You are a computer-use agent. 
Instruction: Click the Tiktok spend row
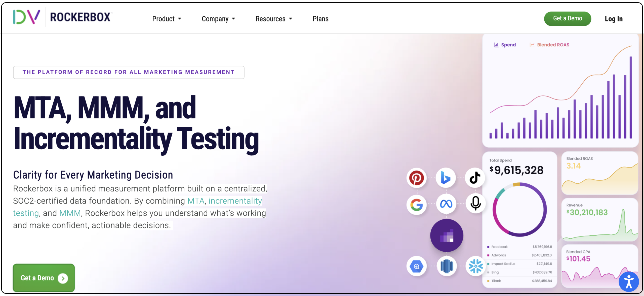click(520, 281)
